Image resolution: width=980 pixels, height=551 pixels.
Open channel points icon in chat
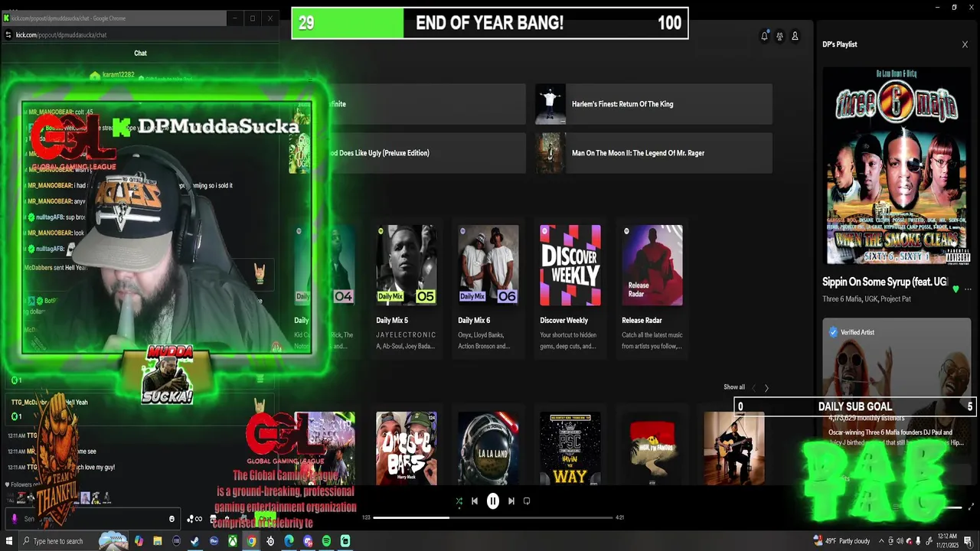pos(194,518)
